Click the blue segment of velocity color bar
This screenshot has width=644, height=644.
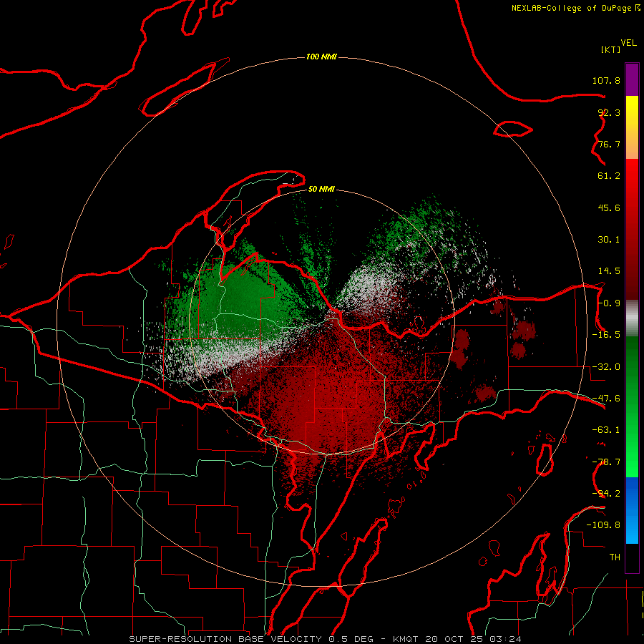632,510
